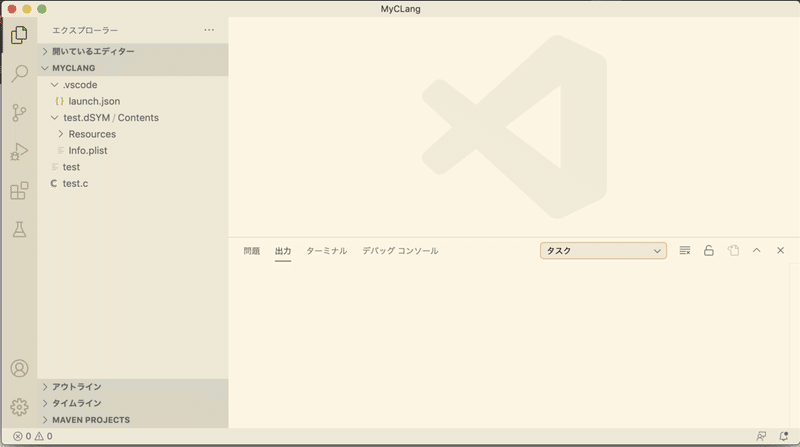
Task: Click the green macOS zoom button
Action: 42,9
